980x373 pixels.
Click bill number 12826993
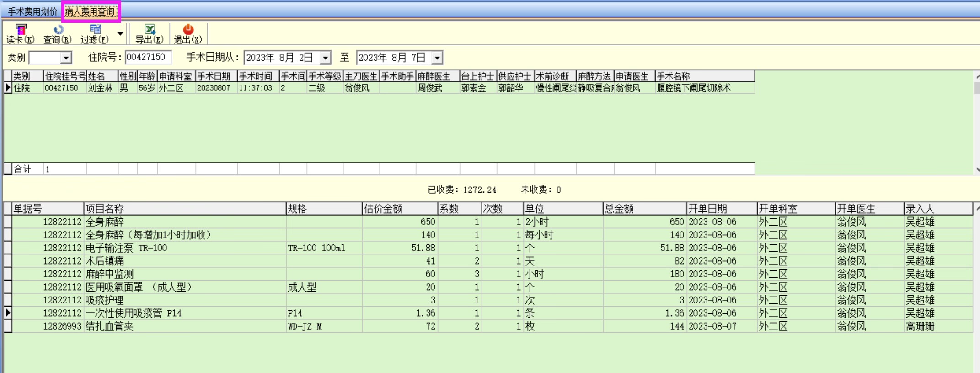click(48, 326)
